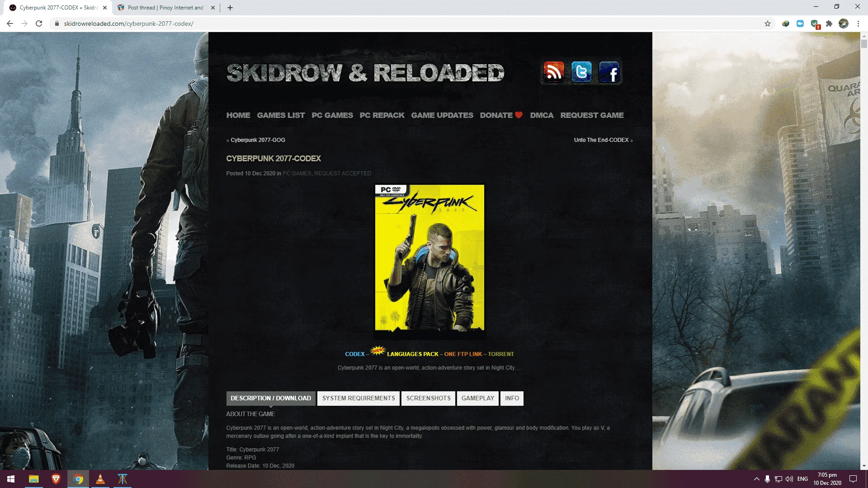
Task: Open File Explorer from the taskbar
Action: coord(34,479)
